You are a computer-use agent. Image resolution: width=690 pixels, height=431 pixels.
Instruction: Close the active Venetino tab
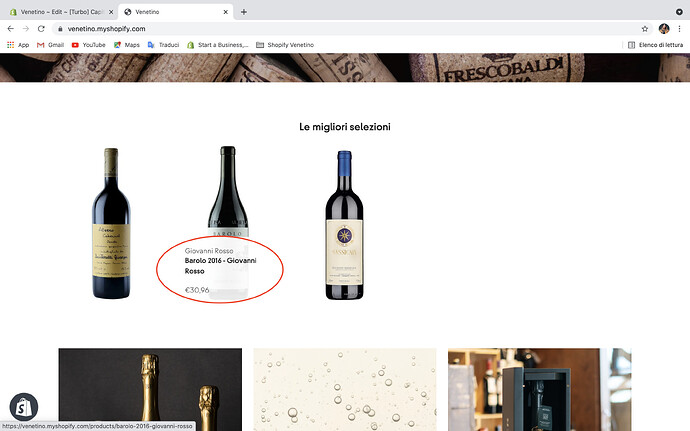(226, 12)
